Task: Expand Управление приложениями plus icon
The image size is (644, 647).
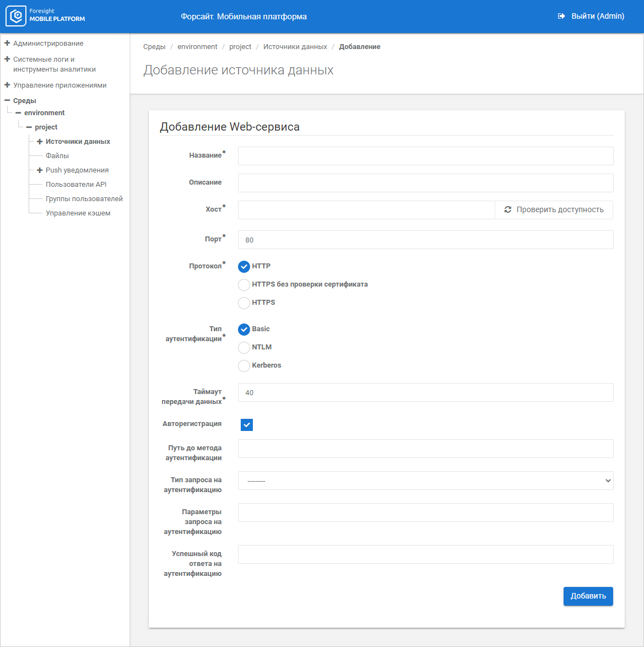Action: point(7,85)
